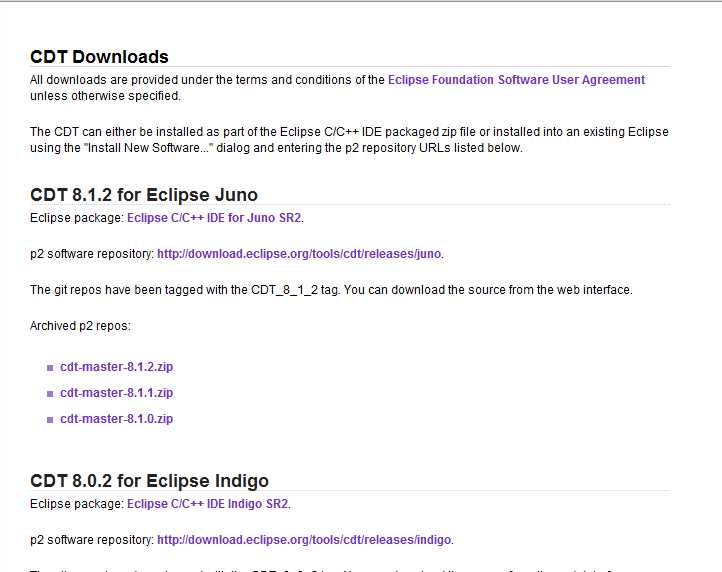This screenshot has width=722, height=572.
Task: Click the 'p2 software repository:' label under Indigo heading
Action: coord(92,539)
